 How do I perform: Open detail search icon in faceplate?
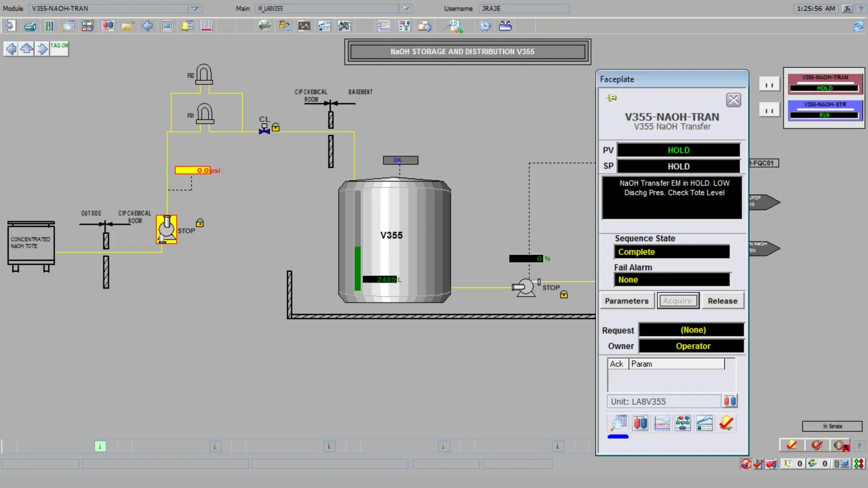[x=618, y=423]
